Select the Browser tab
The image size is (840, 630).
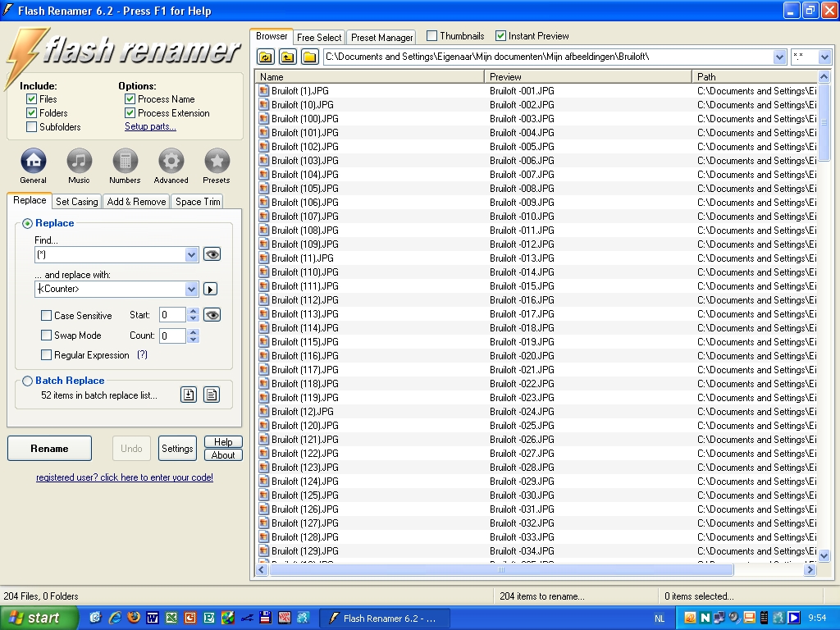click(272, 36)
